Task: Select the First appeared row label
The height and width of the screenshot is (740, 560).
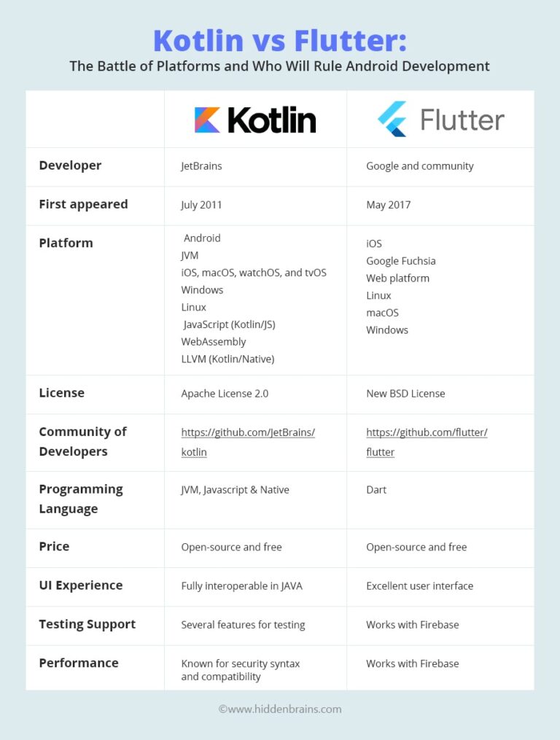Action: point(83,204)
